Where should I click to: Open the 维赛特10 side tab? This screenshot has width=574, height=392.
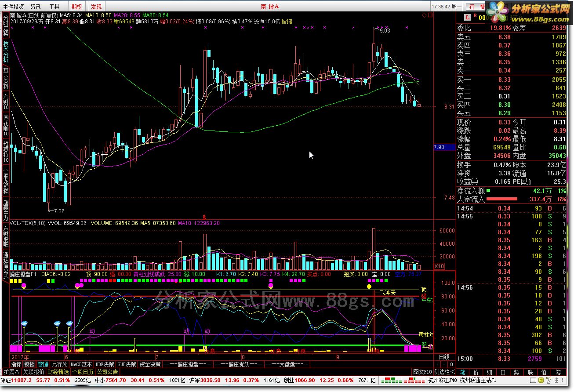[6, 152]
